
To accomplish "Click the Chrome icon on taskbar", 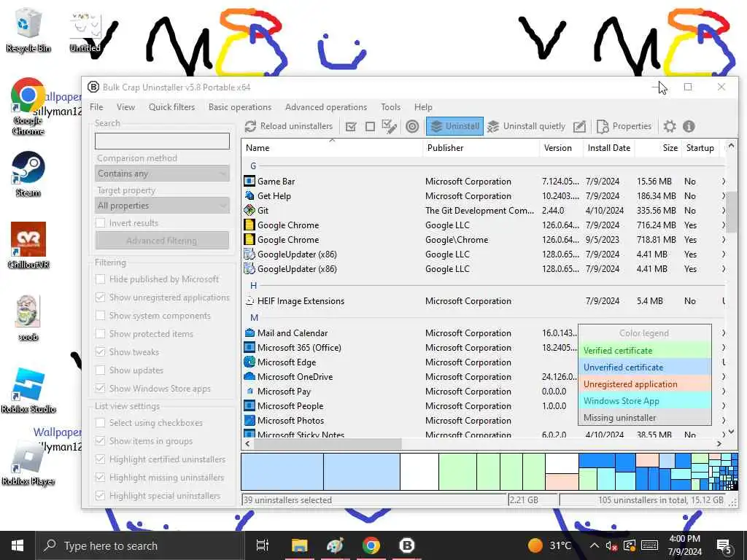I will pyautogui.click(x=371, y=545).
